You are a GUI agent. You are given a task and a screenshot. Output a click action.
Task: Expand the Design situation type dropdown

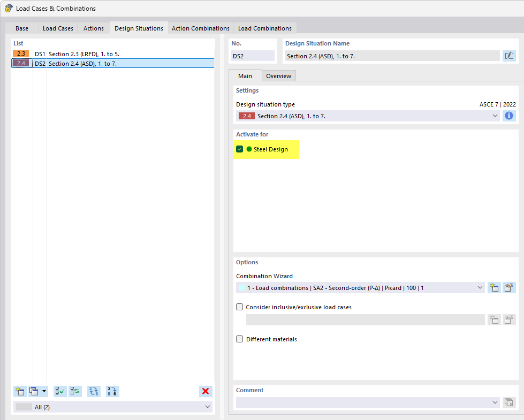coord(495,116)
